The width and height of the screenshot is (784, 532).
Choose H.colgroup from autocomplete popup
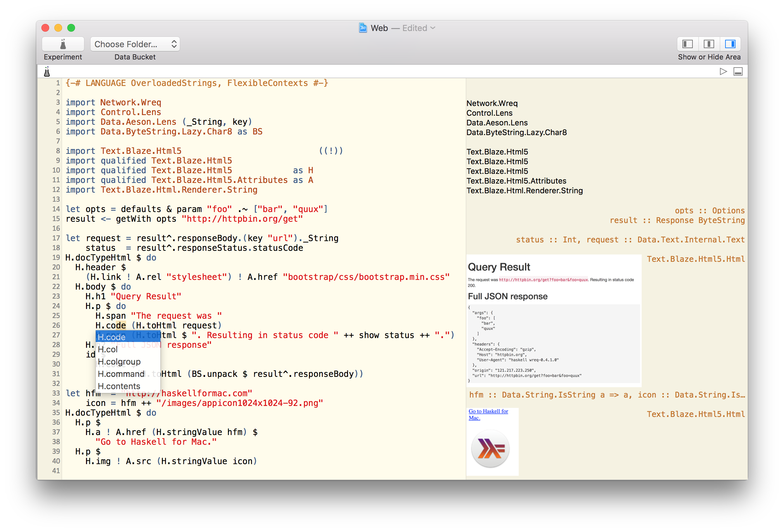(128, 361)
